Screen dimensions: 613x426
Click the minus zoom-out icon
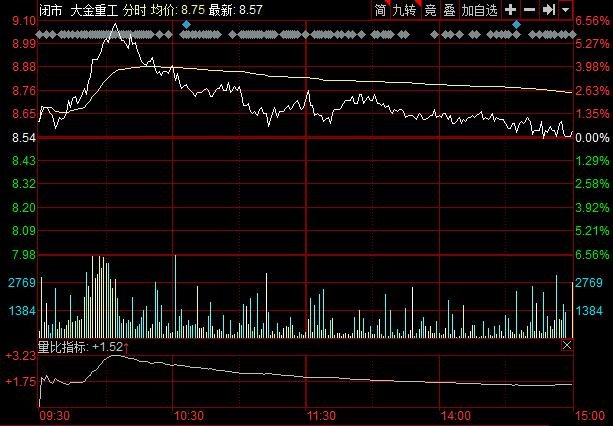click(529, 10)
